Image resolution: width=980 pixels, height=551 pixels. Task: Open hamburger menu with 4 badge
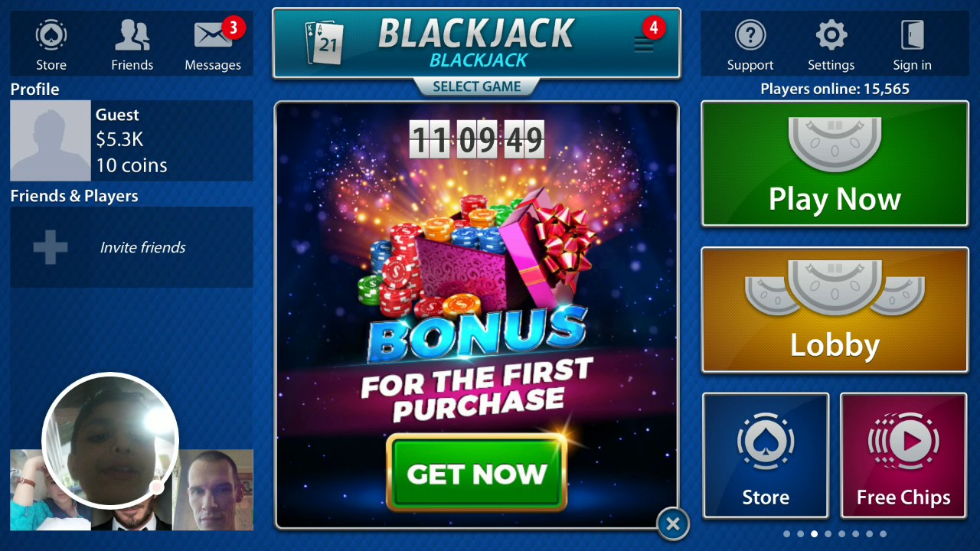[x=644, y=43]
